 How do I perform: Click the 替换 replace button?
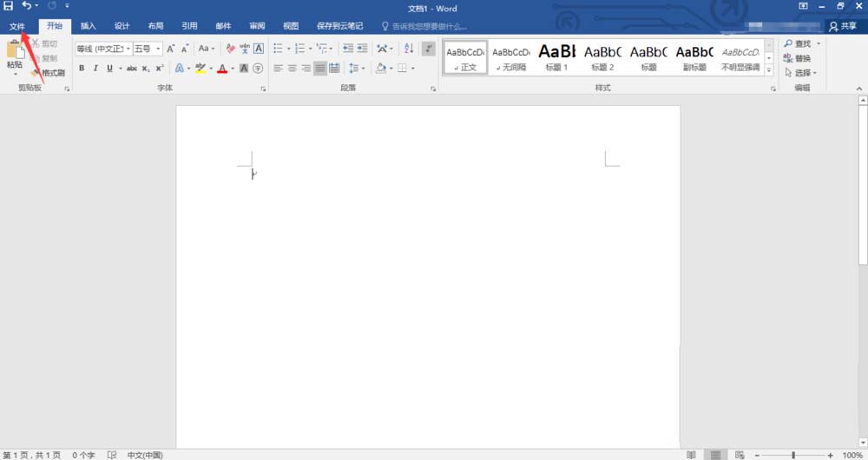798,59
